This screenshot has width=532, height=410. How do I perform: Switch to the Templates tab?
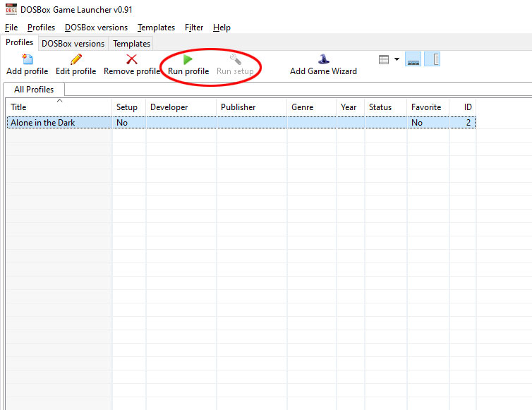(131, 44)
